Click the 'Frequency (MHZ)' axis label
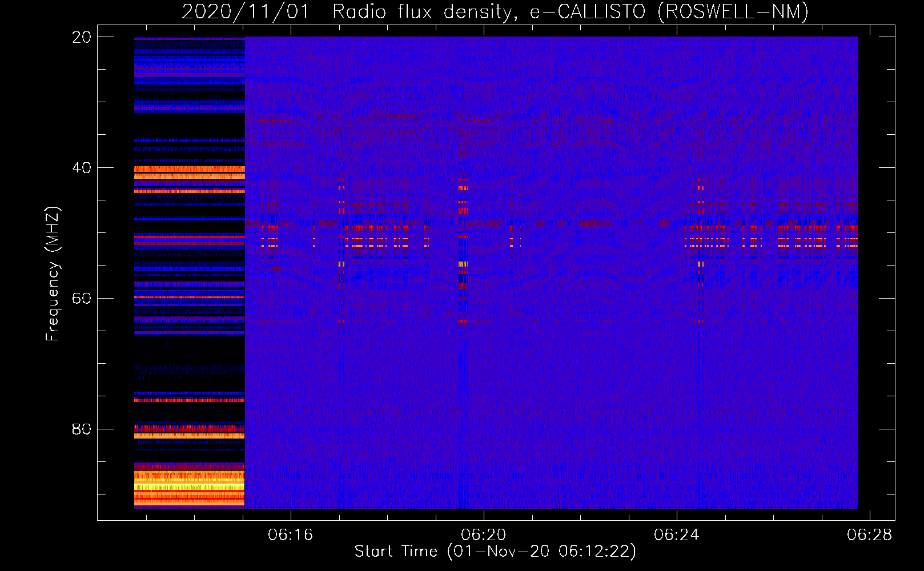Viewport: 924px width, 571px height. coord(53,274)
